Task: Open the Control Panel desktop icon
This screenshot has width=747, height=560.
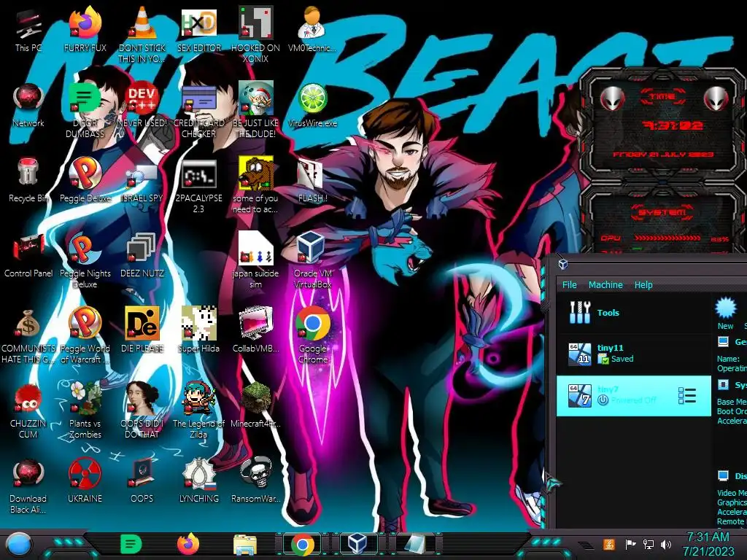Action: click(28, 256)
